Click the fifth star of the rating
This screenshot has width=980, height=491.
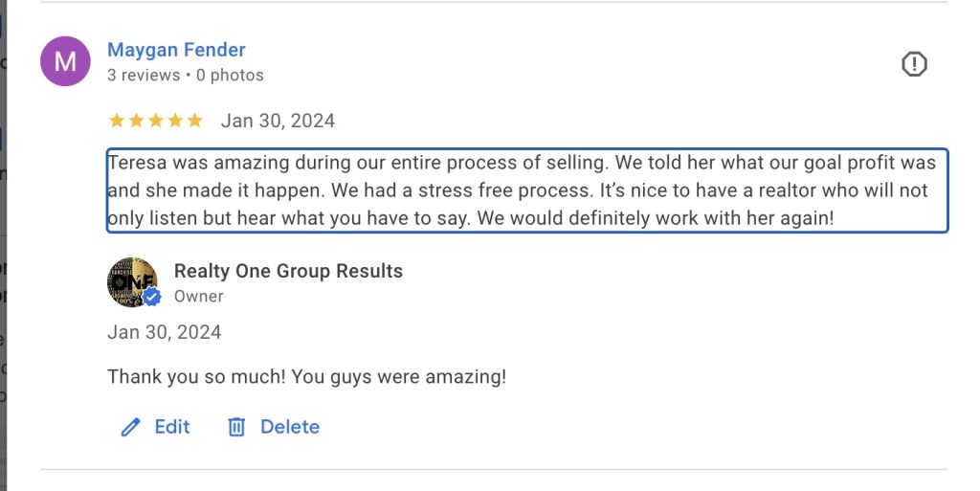pyautogui.click(x=195, y=121)
